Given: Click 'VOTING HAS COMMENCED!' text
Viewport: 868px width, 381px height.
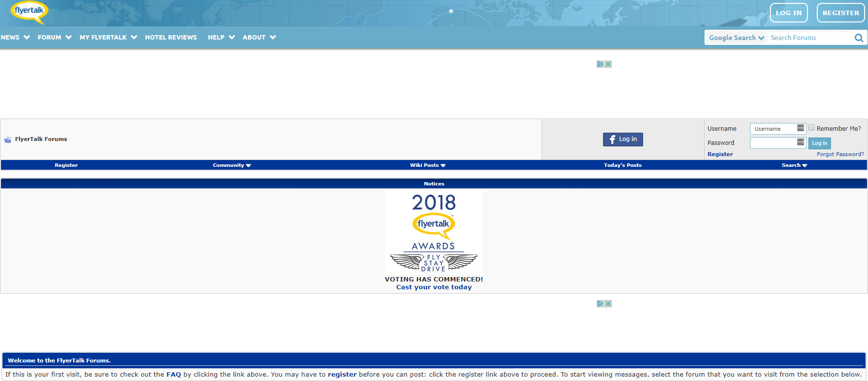Looking at the screenshot, I should [x=434, y=280].
